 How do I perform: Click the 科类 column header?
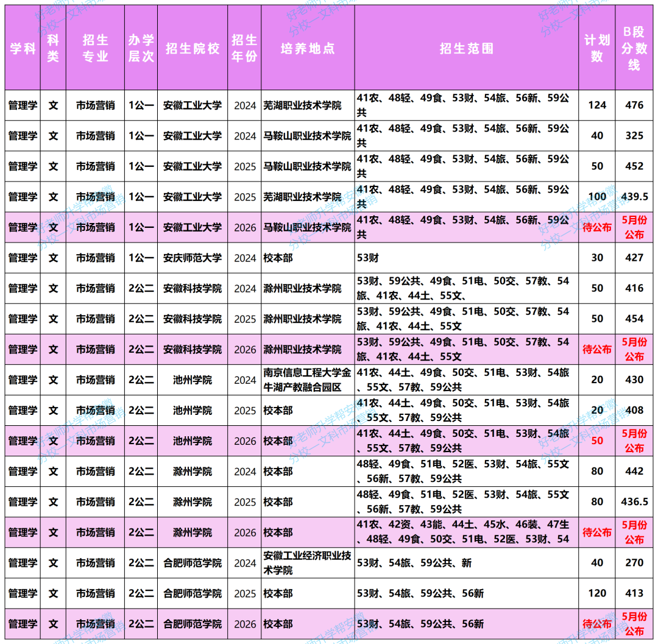pos(53,48)
